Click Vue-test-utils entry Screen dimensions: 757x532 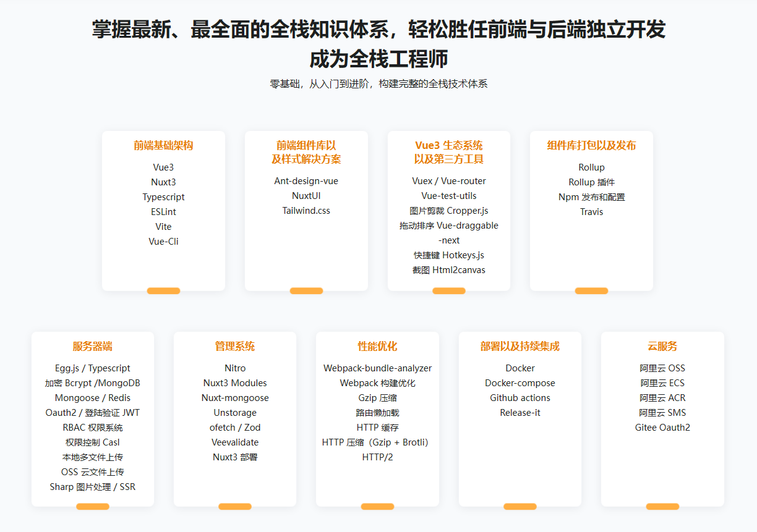tap(449, 196)
